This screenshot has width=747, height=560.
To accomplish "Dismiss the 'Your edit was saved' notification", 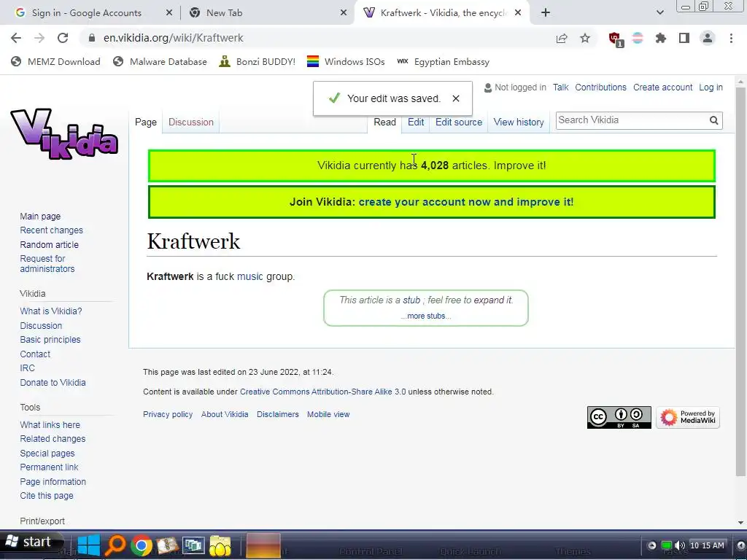I will pyautogui.click(x=456, y=98).
